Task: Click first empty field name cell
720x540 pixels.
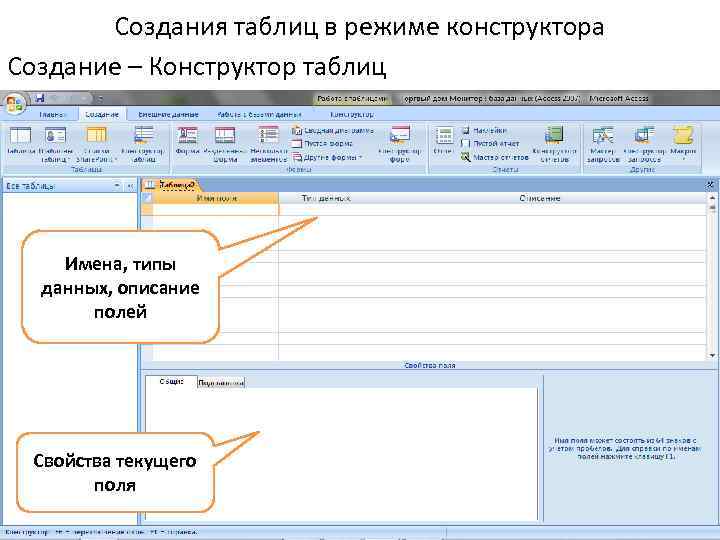Action: [x=216, y=209]
